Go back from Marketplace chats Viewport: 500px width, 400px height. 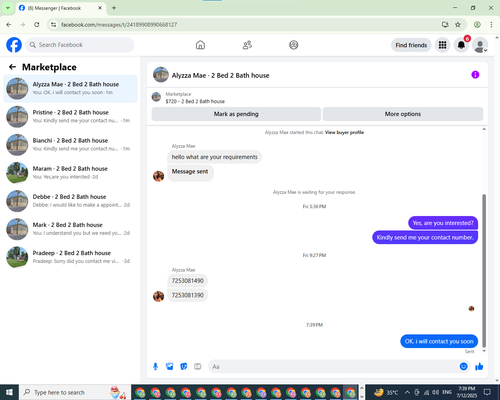(12, 67)
